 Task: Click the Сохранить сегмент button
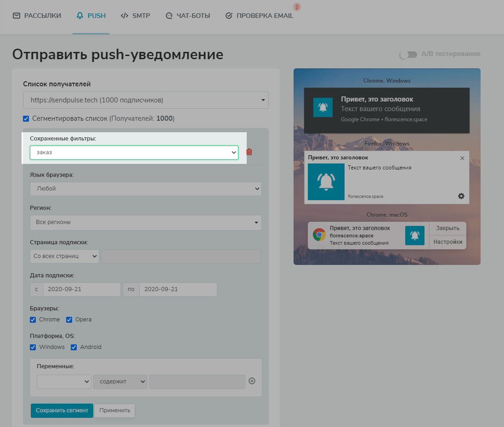coord(62,410)
